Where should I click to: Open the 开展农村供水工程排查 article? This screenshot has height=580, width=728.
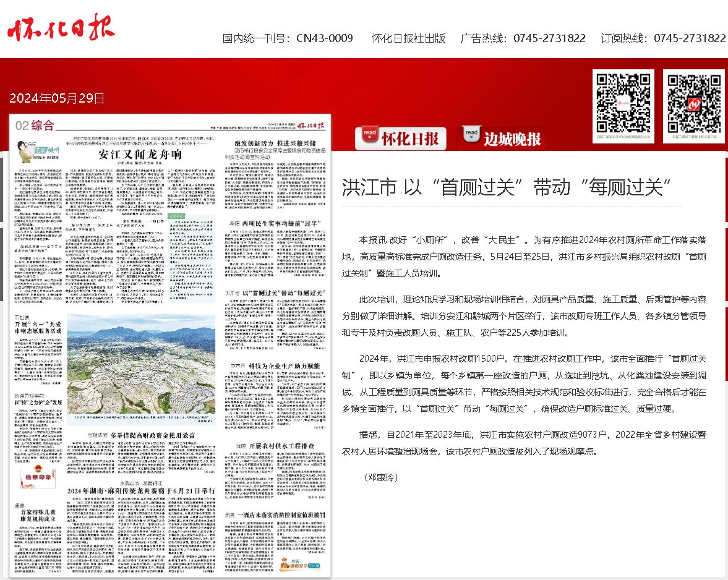pos(281,445)
